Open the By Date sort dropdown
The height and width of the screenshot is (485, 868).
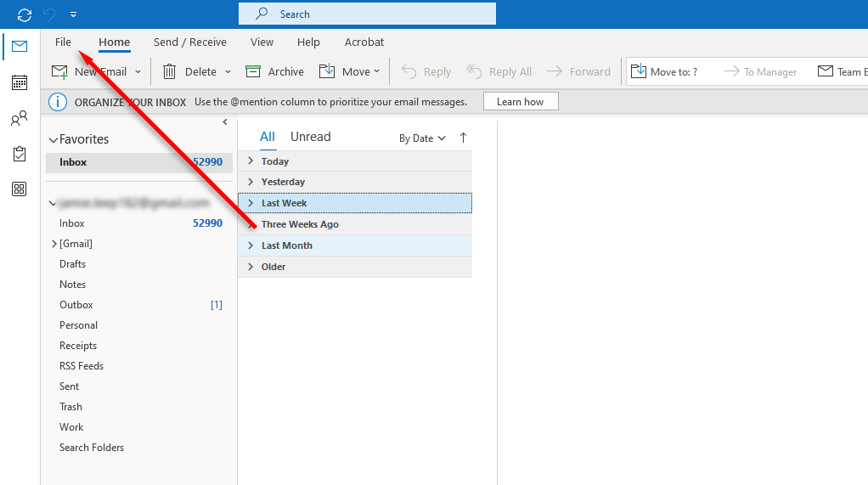pos(422,138)
